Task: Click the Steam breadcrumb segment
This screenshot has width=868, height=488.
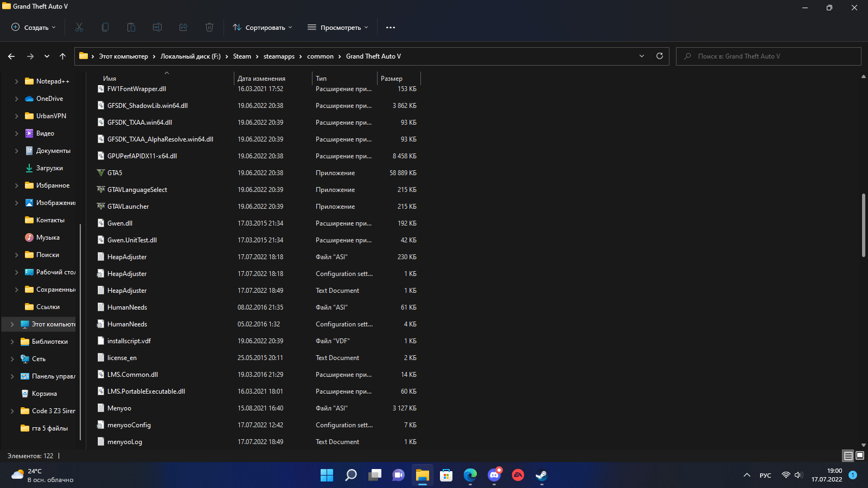Action: pos(242,56)
